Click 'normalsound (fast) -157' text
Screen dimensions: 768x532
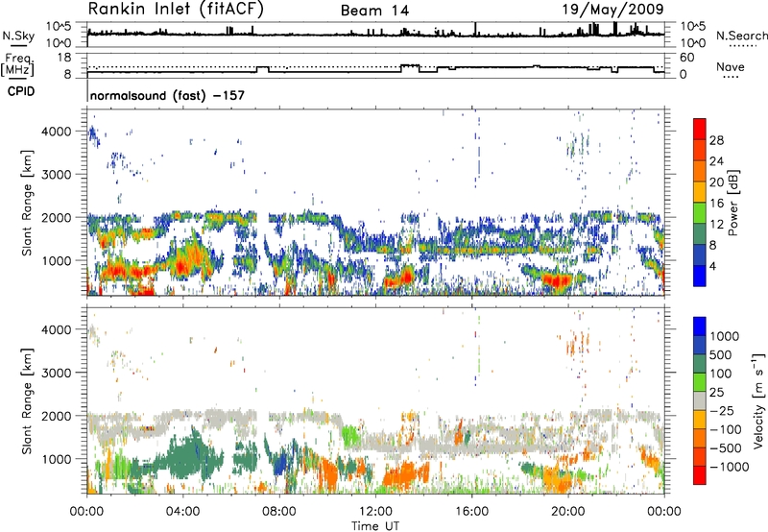(167, 95)
